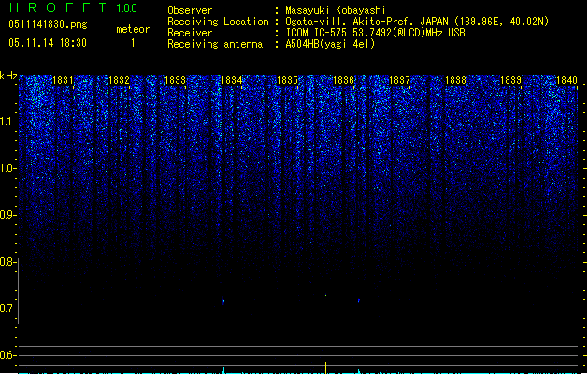Screen dimensions: 588x374
Task: Click the 1837 time marker
Action: [x=400, y=80]
